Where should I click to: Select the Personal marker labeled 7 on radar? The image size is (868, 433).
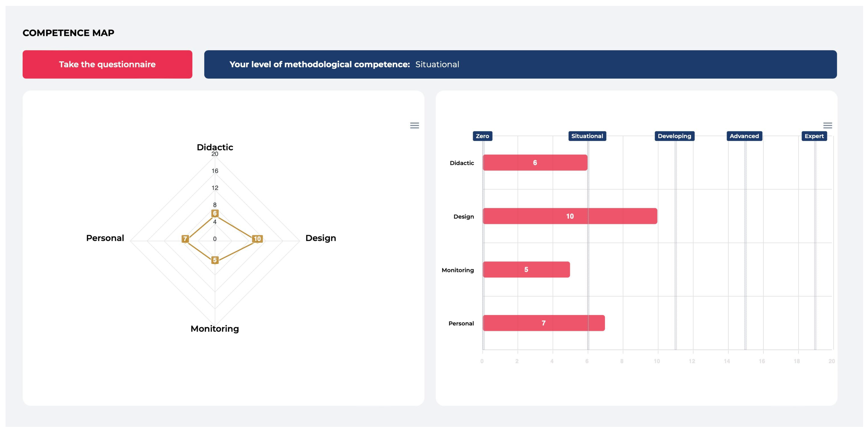185,239
